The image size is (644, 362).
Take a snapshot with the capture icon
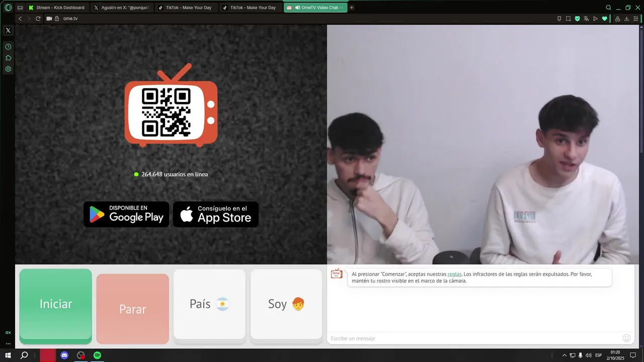(x=568, y=19)
